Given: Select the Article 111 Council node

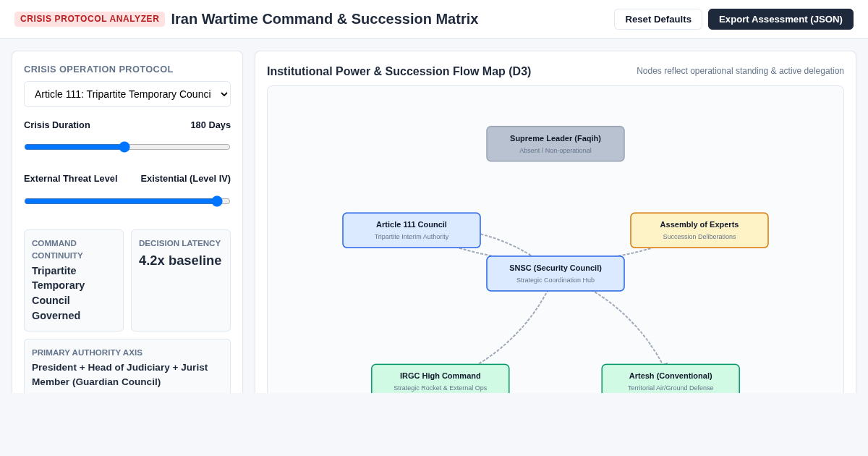Looking at the screenshot, I should [412, 230].
